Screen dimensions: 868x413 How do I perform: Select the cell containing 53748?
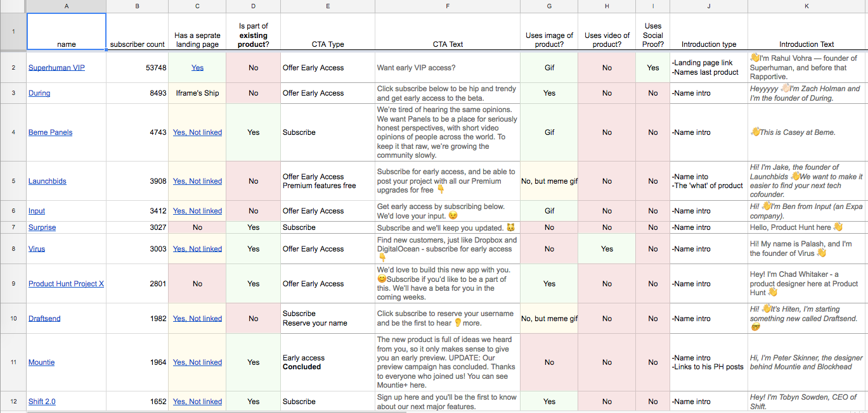click(x=137, y=68)
